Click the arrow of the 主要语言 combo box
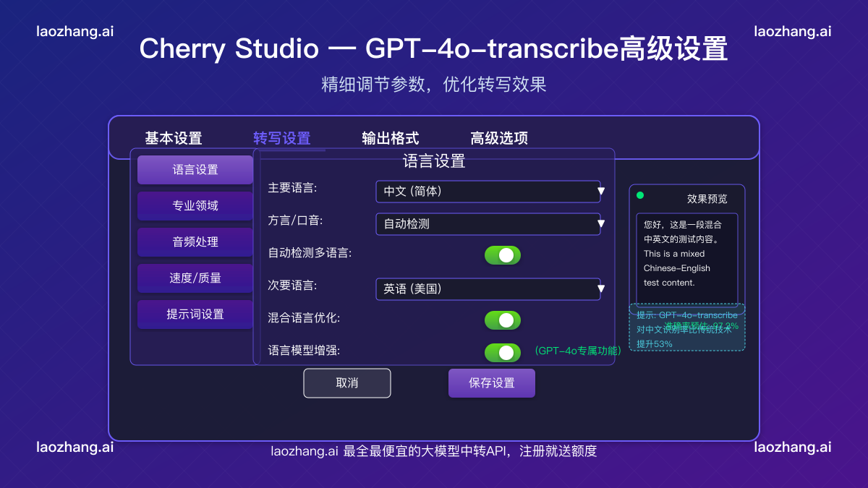The image size is (868, 488). [x=600, y=192]
